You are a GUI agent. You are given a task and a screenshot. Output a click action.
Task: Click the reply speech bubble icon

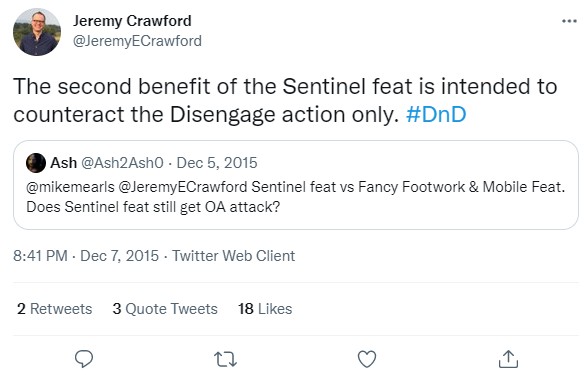click(x=84, y=359)
